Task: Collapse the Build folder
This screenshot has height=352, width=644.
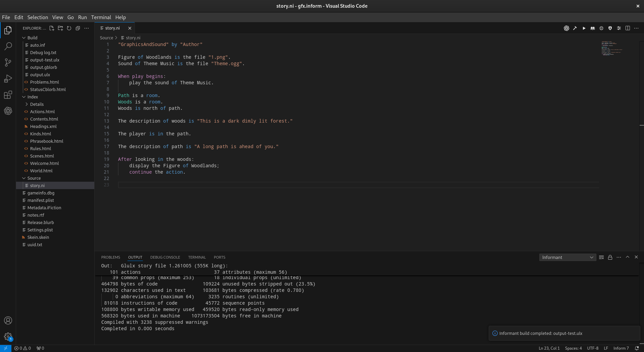Action: pos(55,38)
